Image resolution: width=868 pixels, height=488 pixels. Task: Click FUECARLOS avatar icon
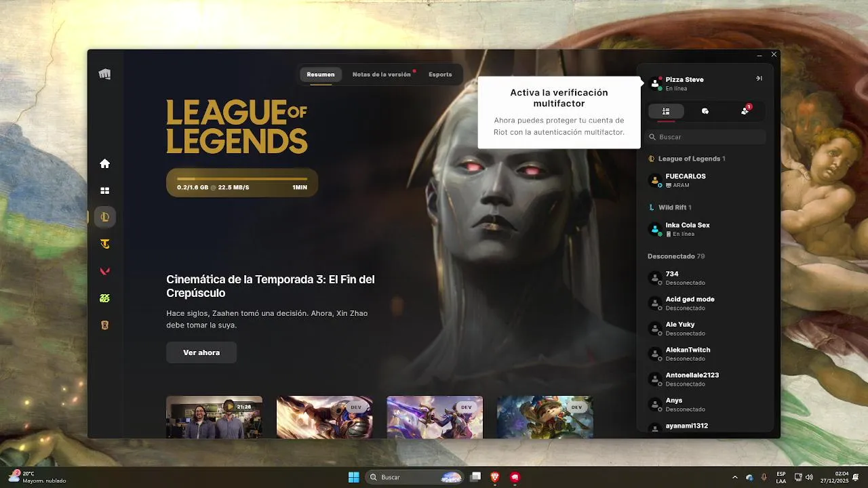click(x=655, y=180)
